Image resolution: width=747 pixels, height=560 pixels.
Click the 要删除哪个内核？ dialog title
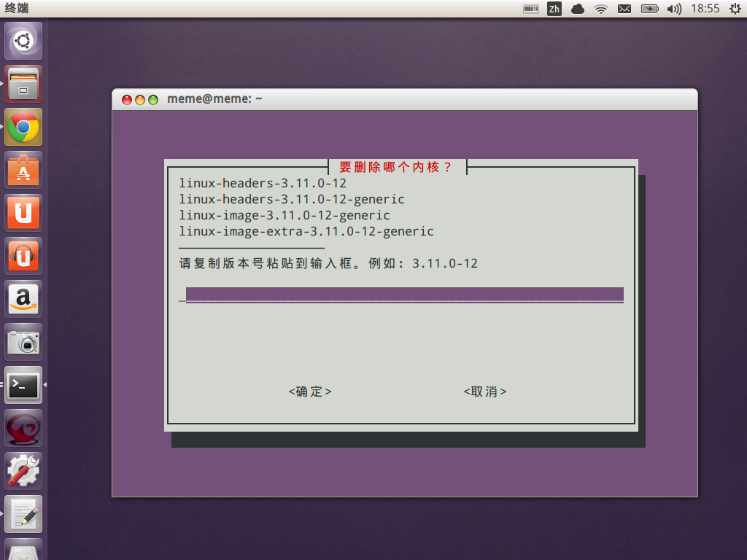point(395,167)
